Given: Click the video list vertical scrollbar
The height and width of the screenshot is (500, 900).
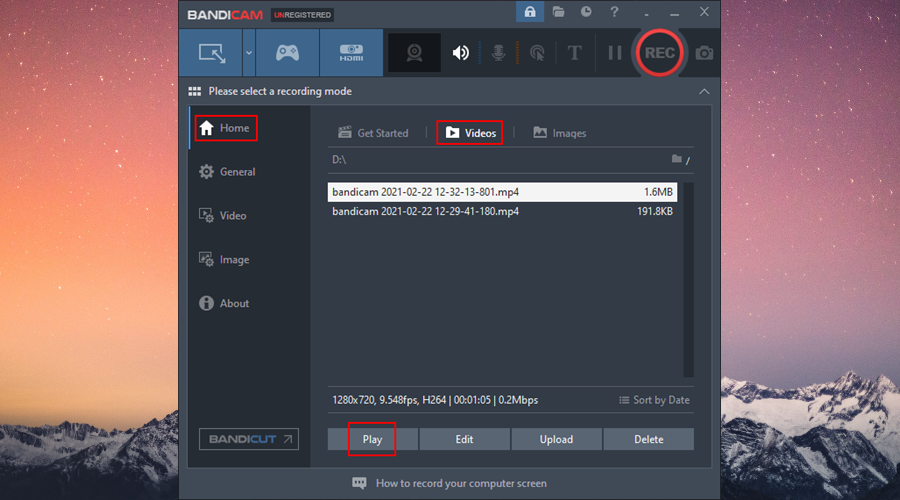Looking at the screenshot, I should (x=688, y=280).
